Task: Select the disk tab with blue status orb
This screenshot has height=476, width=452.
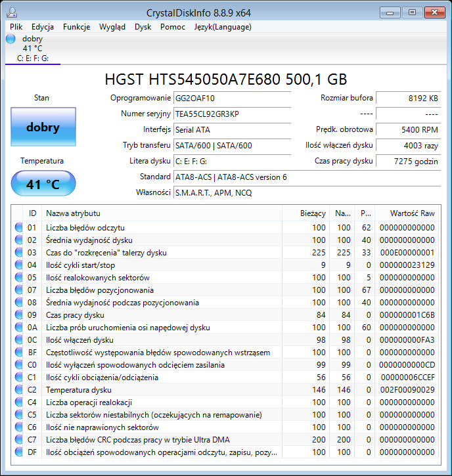Action: click(33, 49)
